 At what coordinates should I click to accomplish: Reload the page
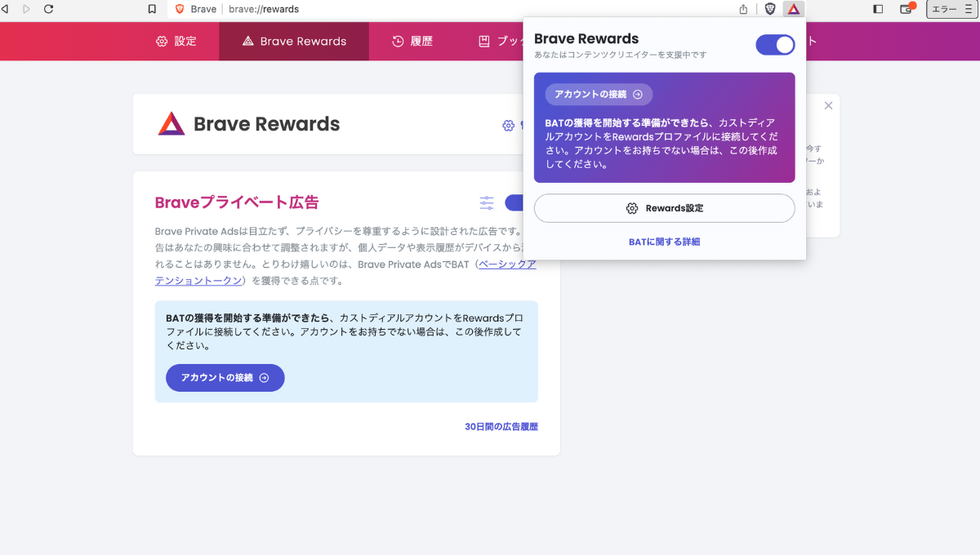(48, 9)
